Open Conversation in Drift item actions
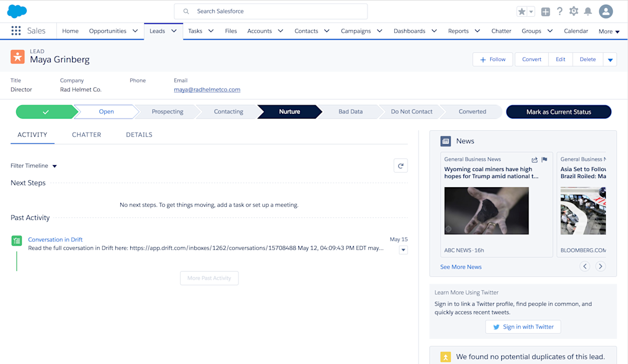 (404, 250)
